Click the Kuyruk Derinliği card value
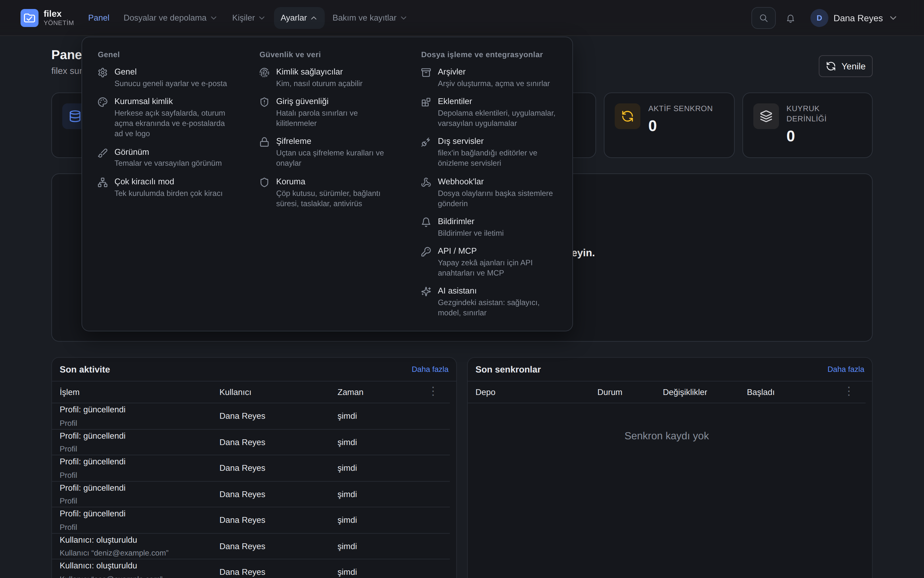Viewport: 924px width, 578px height. coord(790,136)
